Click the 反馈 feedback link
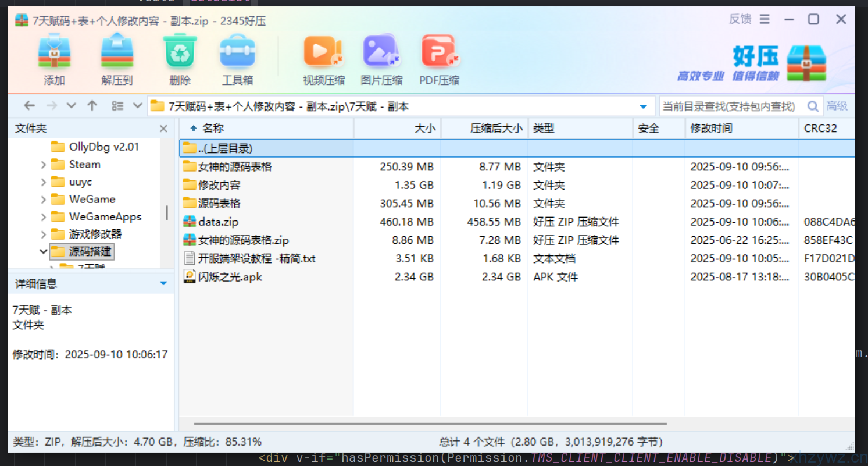 pyautogui.click(x=740, y=19)
